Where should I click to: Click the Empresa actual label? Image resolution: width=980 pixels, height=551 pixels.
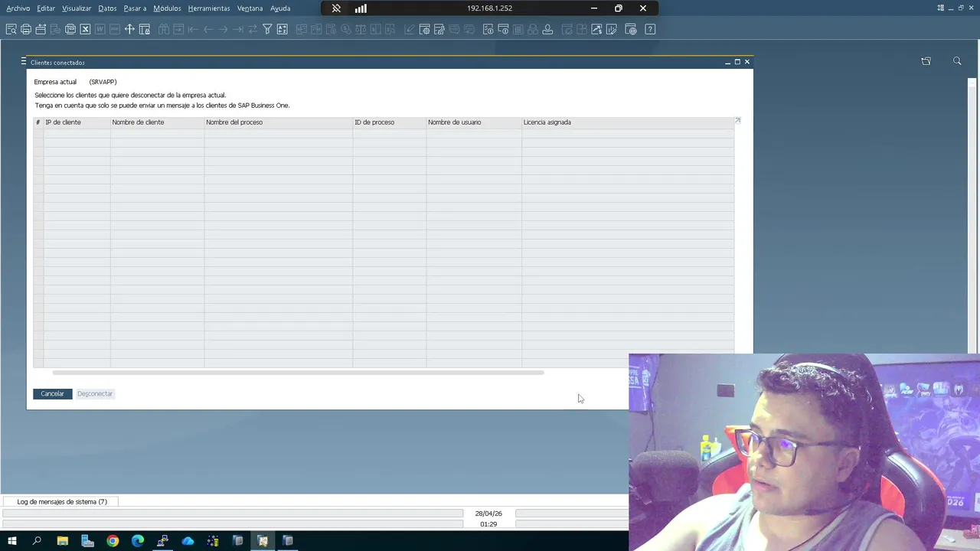[55, 82]
